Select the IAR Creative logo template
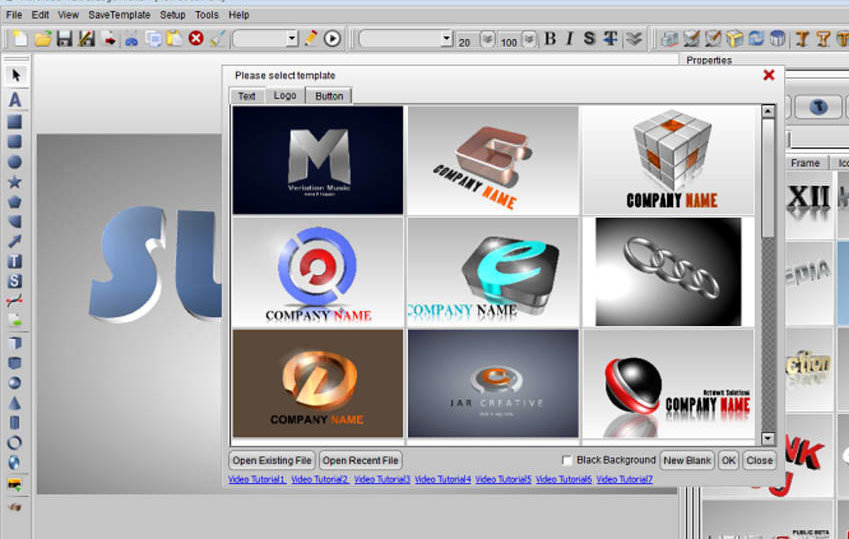 pyautogui.click(x=493, y=384)
